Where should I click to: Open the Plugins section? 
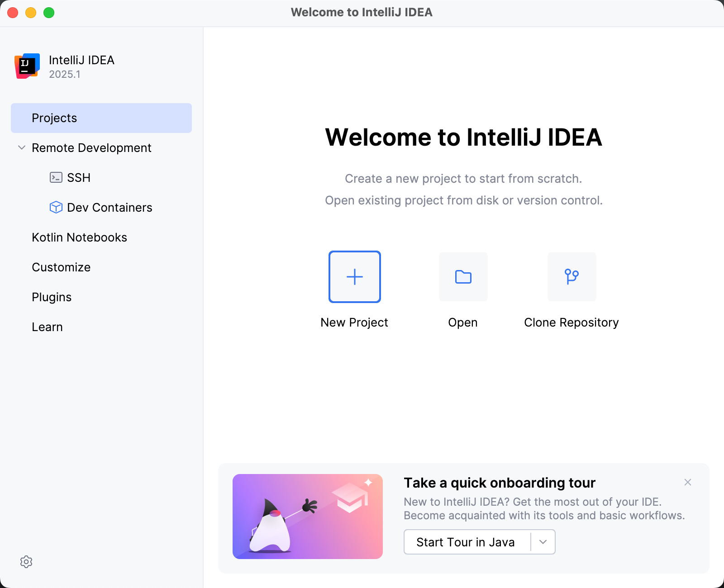click(x=52, y=297)
